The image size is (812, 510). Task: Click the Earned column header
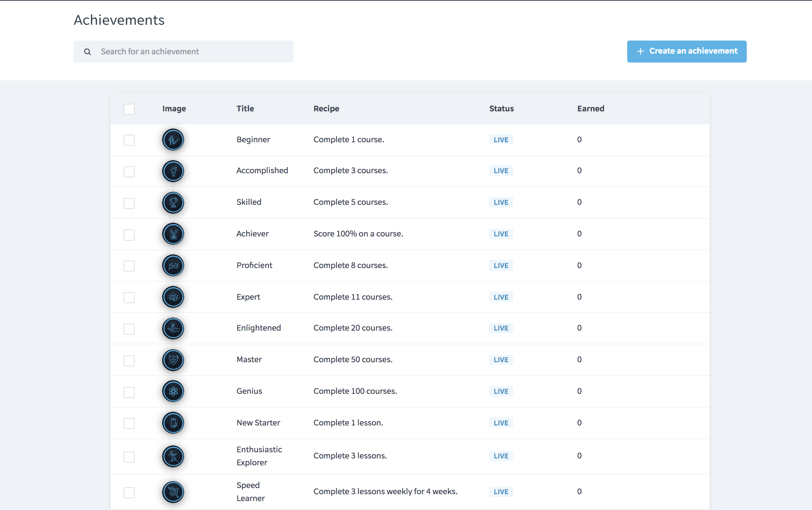590,108
